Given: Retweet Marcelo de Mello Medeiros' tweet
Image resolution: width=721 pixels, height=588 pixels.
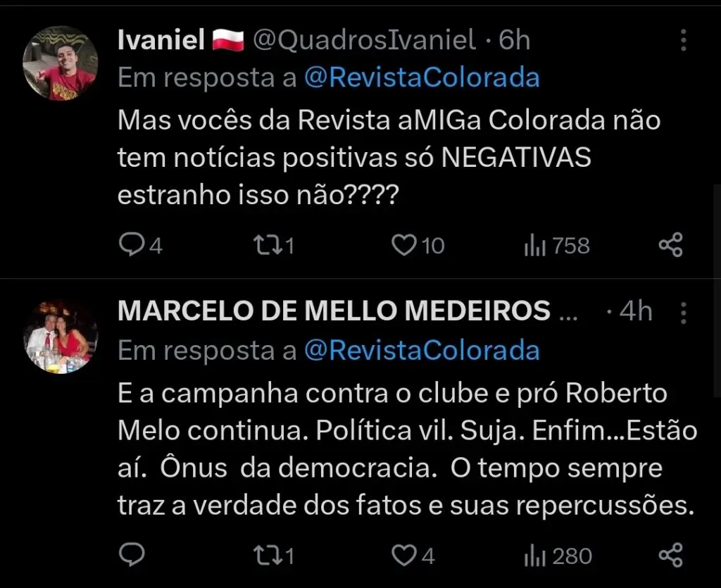Looking at the screenshot, I should [x=265, y=556].
